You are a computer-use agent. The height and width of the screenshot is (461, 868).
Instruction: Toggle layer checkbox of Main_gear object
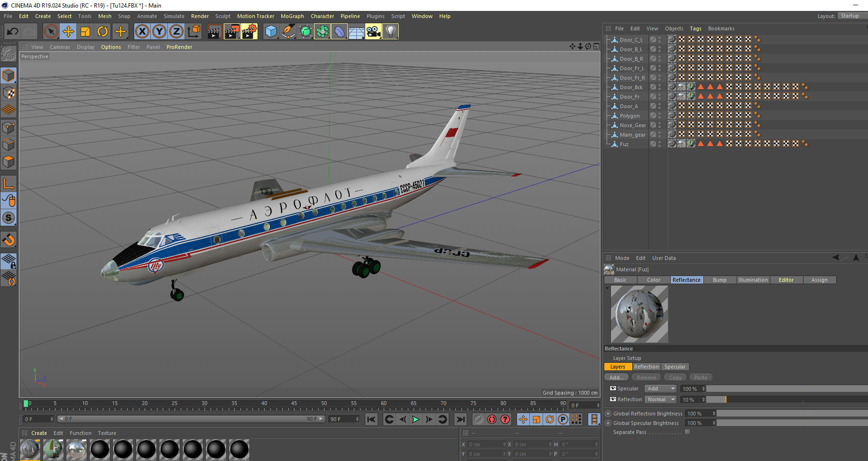point(653,135)
